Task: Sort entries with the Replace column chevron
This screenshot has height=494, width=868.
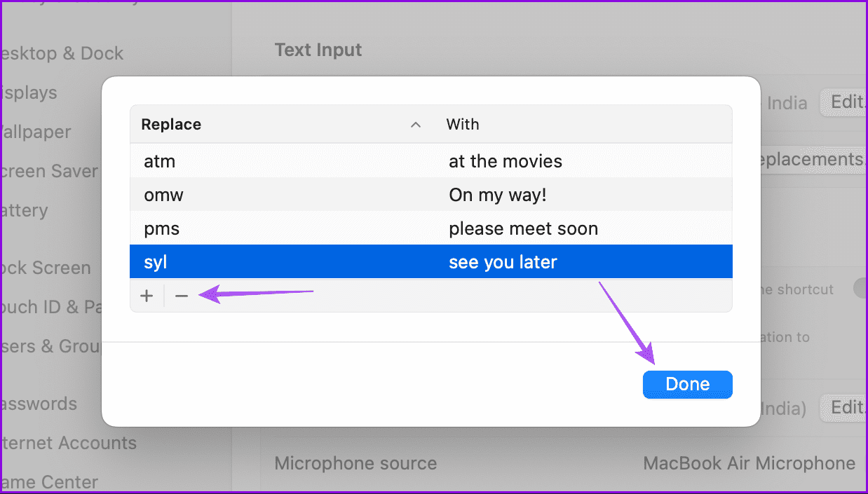Action: tap(416, 124)
